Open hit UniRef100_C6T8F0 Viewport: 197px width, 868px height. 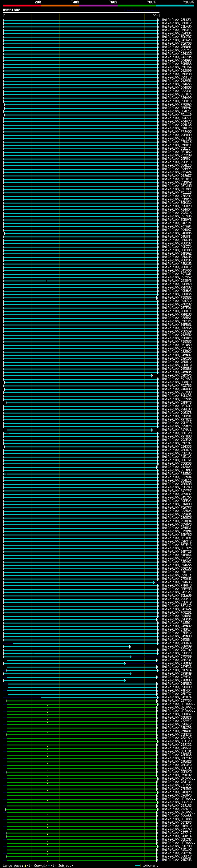[x=176, y=94]
